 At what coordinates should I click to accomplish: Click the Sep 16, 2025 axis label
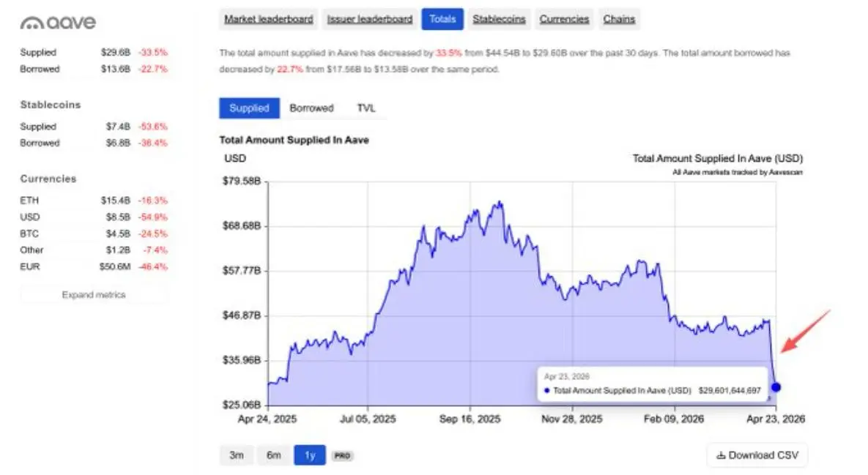(x=470, y=419)
